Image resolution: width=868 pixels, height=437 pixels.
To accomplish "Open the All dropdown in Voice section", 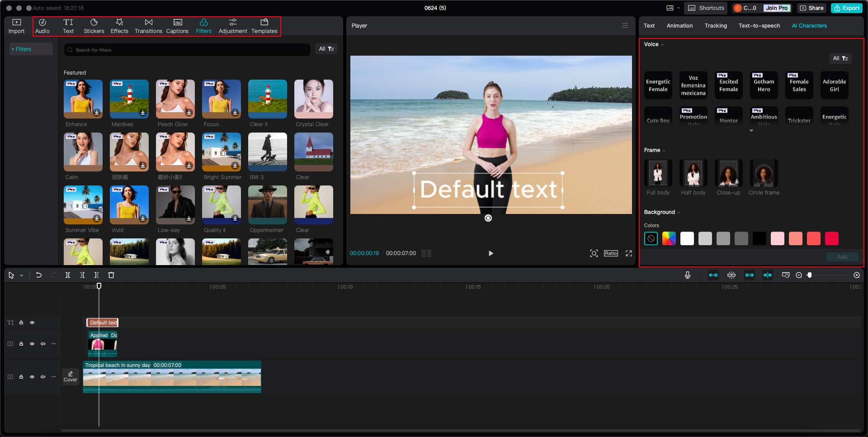I will (x=840, y=58).
